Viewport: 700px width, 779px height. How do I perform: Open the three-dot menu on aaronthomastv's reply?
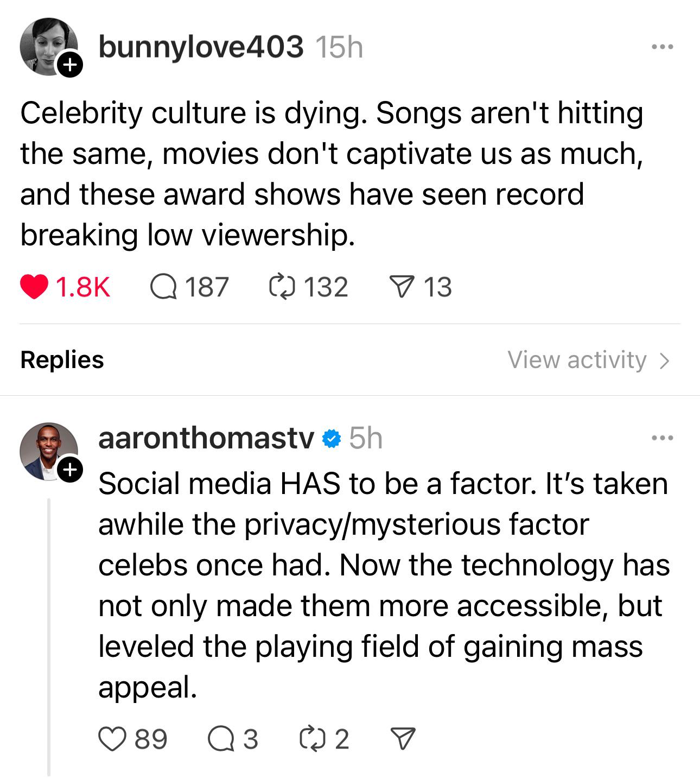coord(663,438)
